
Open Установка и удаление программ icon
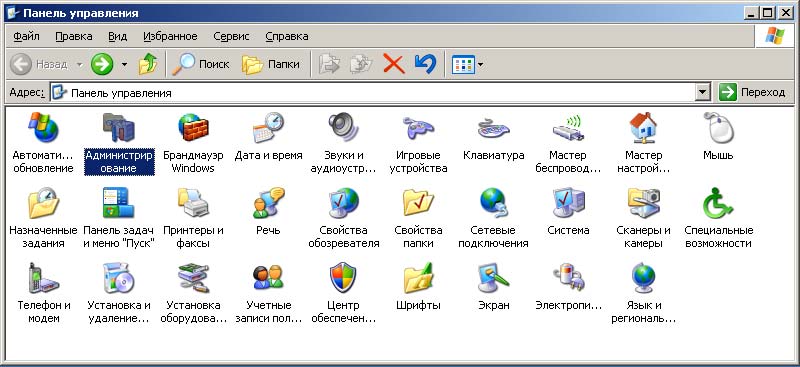(119, 278)
